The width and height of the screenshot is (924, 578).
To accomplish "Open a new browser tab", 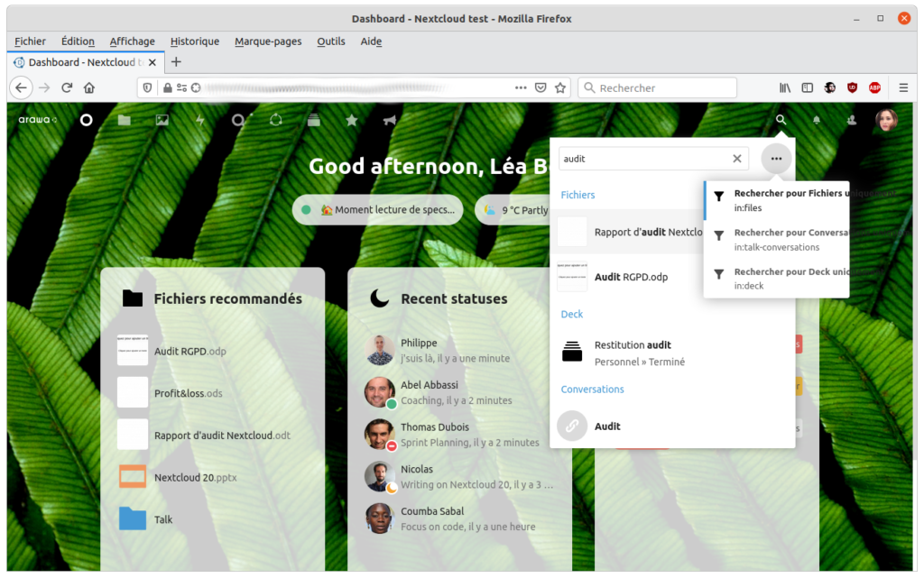I will (x=176, y=62).
